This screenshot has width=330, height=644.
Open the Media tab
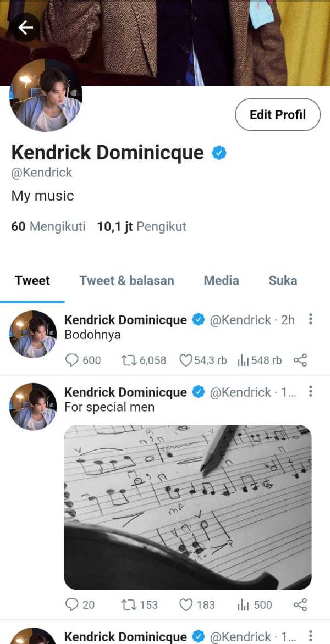[x=221, y=280]
